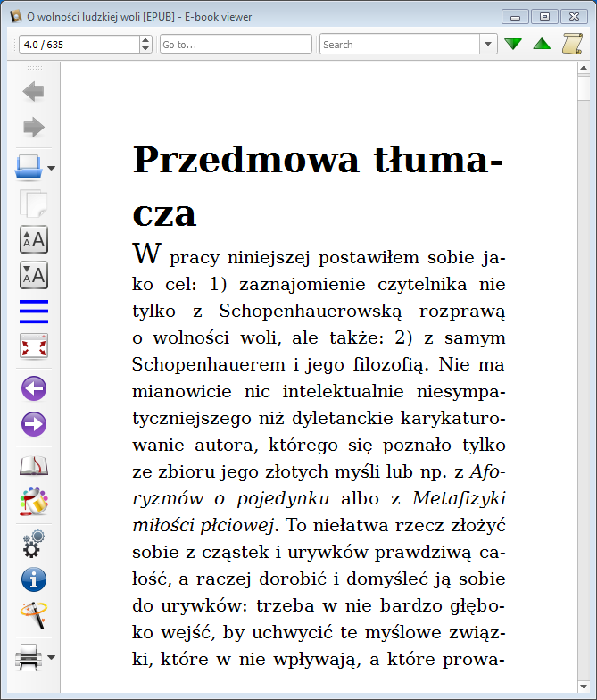This screenshot has height=700, width=597.
Task: Increase font size with larger A icon
Action: click(34, 239)
